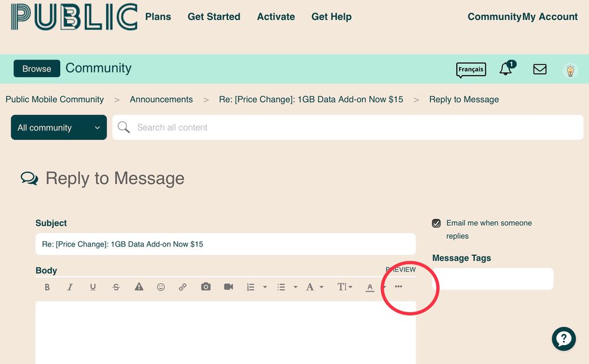Open the notifications bell
The width and height of the screenshot is (589, 364).
click(x=506, y=69)
